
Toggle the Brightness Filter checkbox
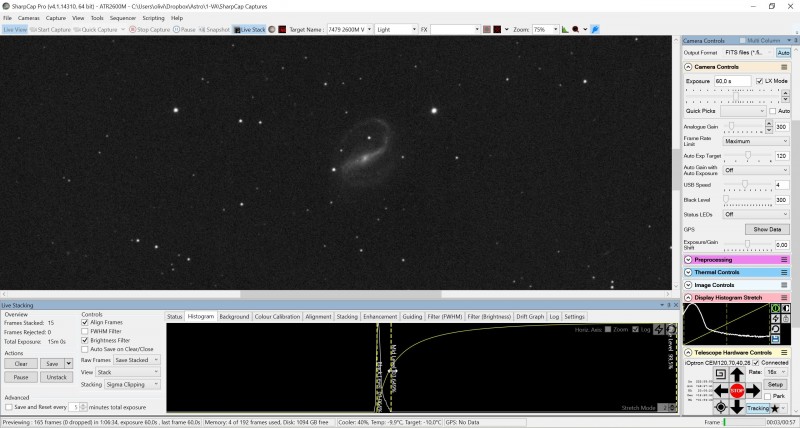[x=85, y=340]
